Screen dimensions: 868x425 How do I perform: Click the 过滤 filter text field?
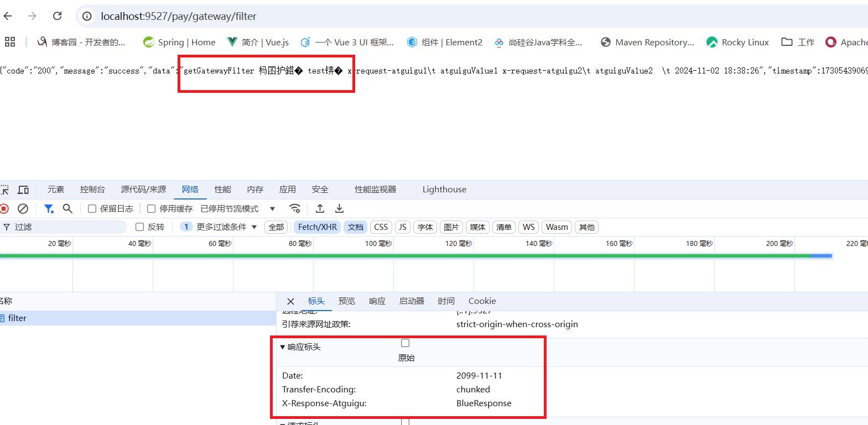pyautogui.click(x=64, y=227)
